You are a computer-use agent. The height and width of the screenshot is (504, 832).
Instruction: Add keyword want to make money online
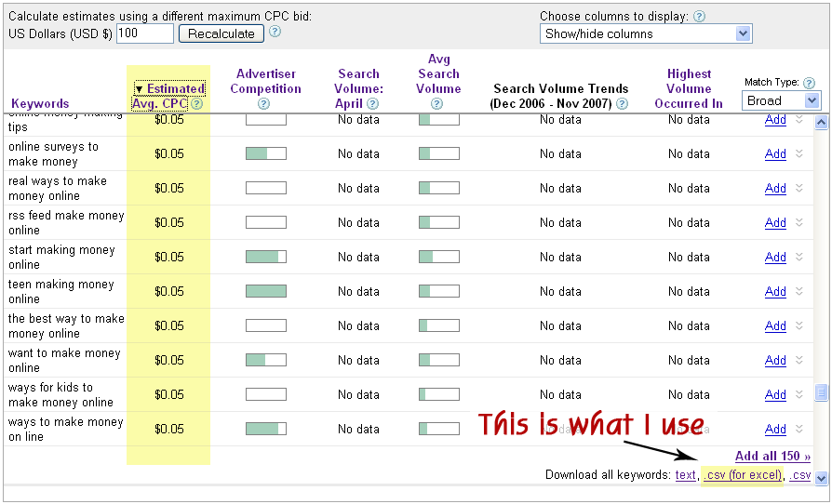click(x=775, y=361)
